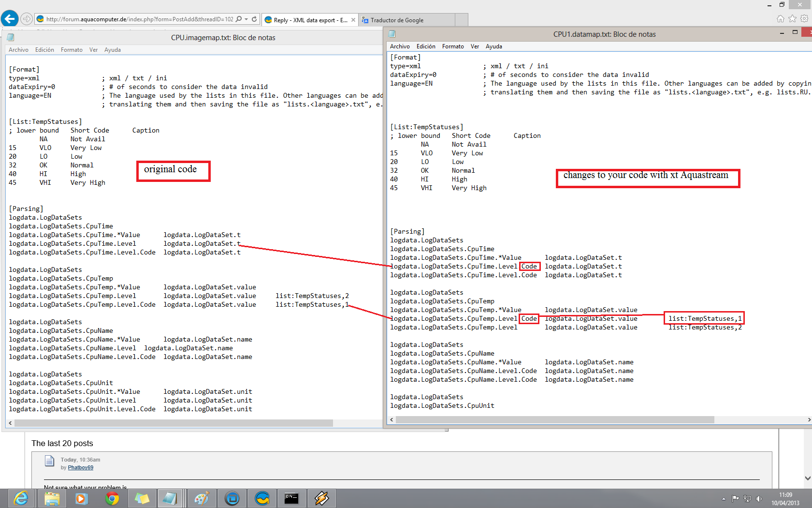Click the volume speaker tray icon
812x508 pixels.
coord(759,499)
